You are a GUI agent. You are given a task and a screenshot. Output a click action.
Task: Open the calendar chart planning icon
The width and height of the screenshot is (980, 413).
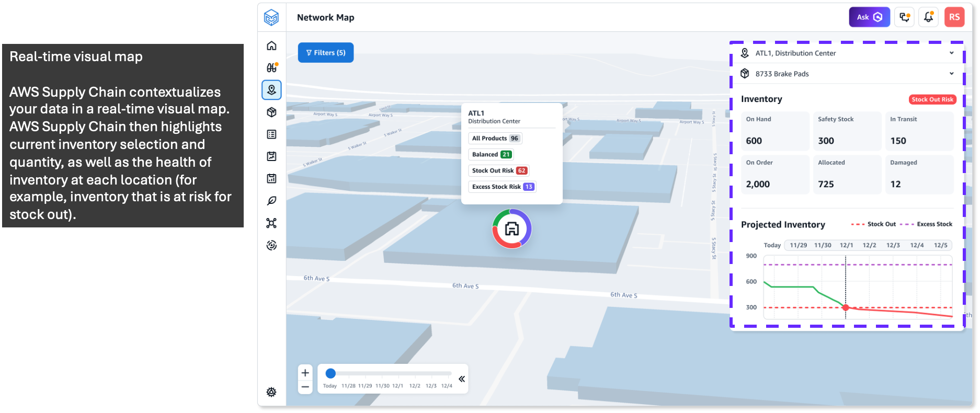coord(271,156)
